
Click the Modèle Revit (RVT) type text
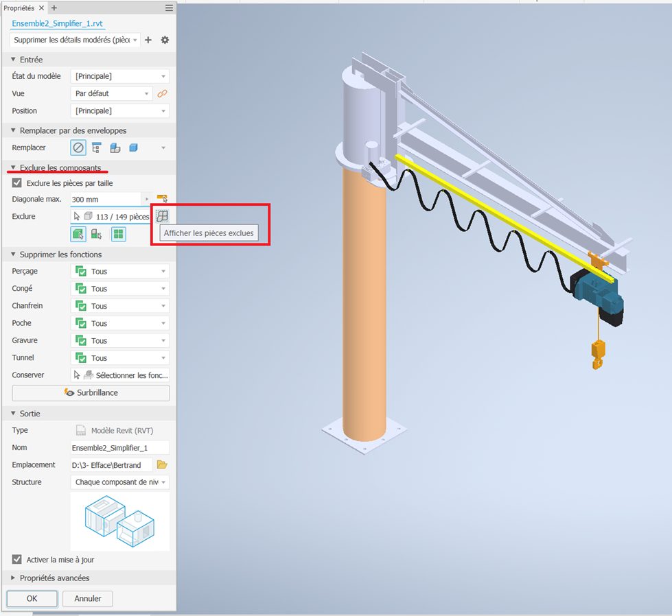(x=122, y=431)
